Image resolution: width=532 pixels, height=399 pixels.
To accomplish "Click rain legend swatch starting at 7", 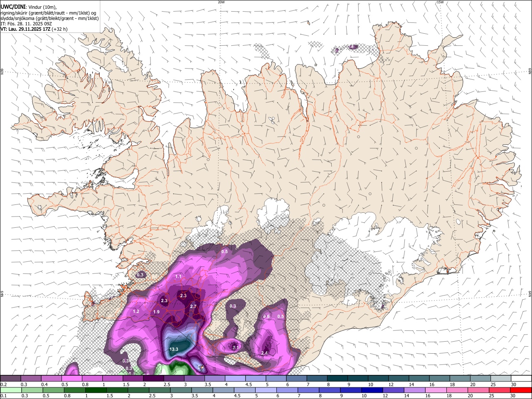I will click(308, 390).
